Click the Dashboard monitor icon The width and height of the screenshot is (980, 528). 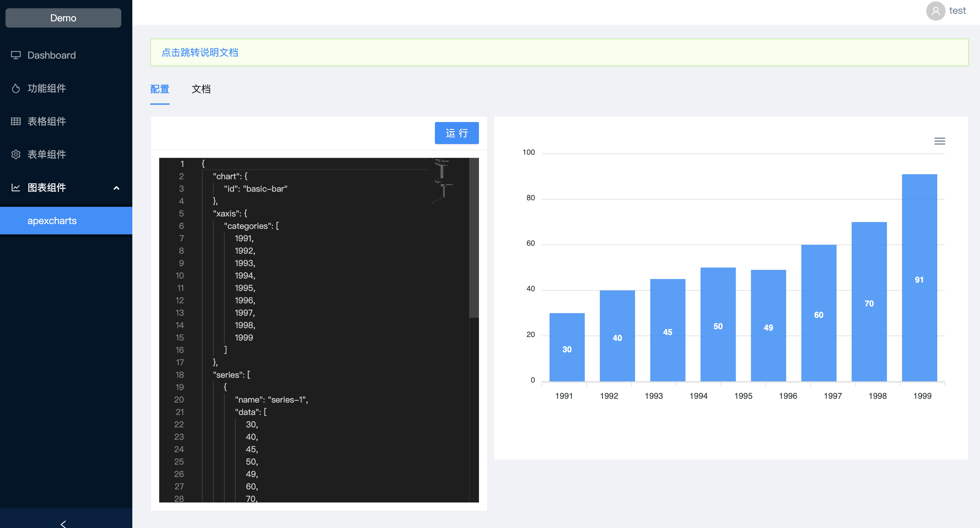(x=16, y=55)
